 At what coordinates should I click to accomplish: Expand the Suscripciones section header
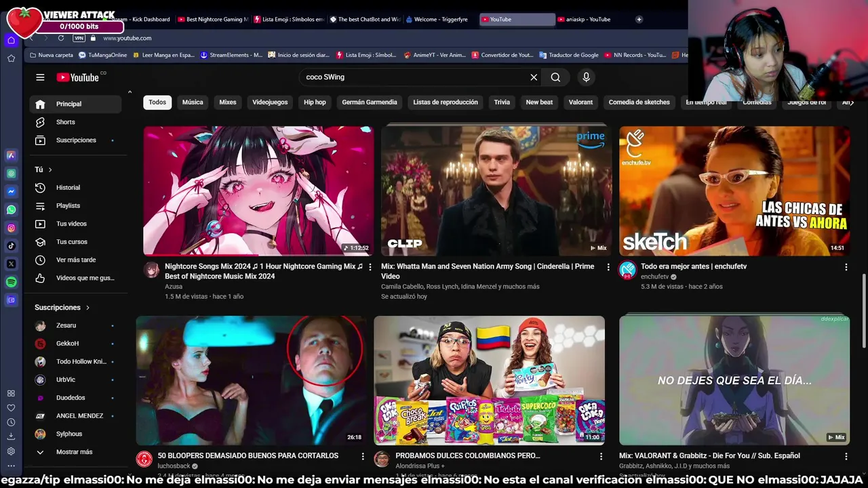[x=62, y=308]
